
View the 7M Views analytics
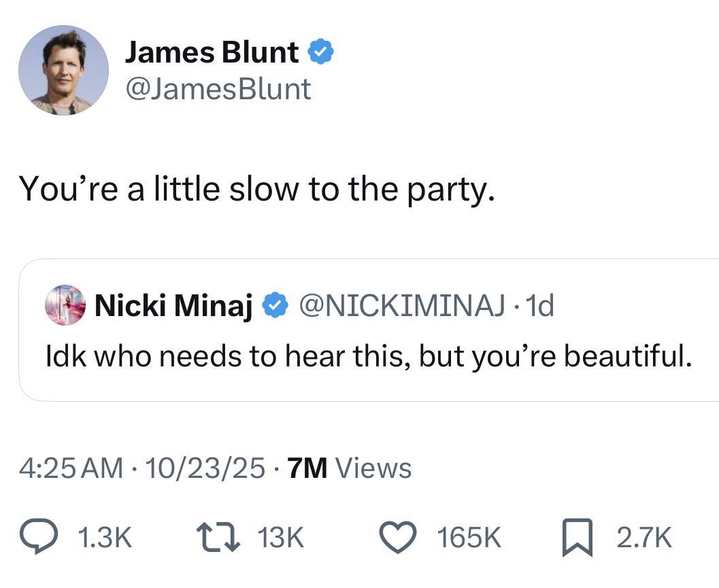click(x=350, y=468)
